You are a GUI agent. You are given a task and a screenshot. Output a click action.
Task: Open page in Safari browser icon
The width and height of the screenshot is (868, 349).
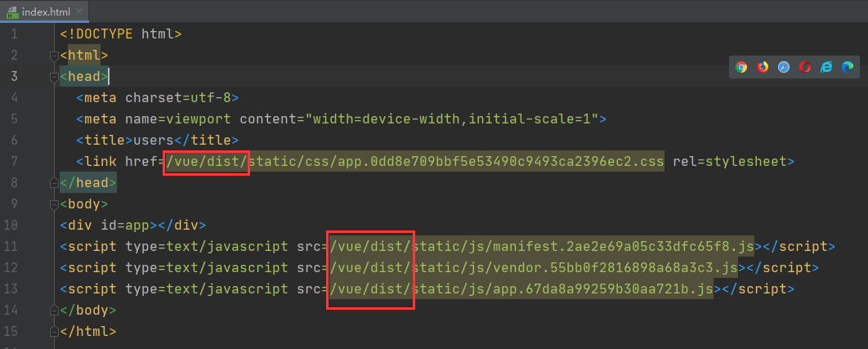click(x=784, y=67)
